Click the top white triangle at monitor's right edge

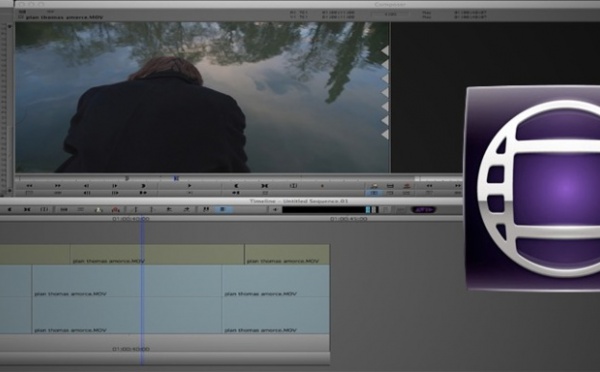click(x=385, y=50)
